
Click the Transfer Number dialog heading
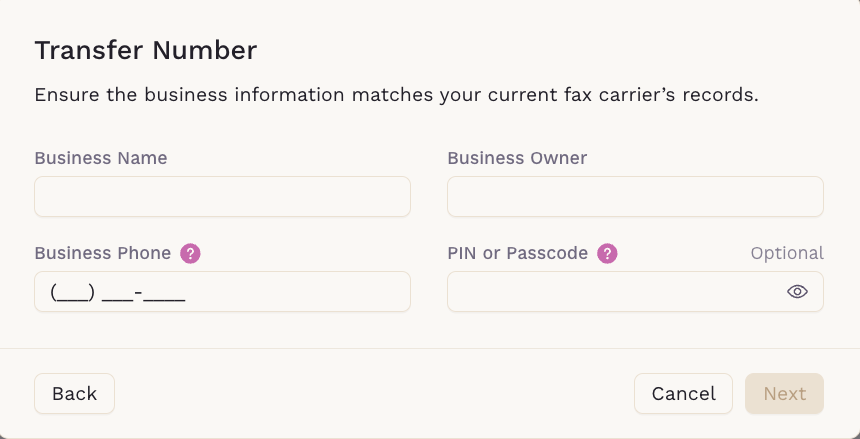pyautogui.click(x=146, y=50)
